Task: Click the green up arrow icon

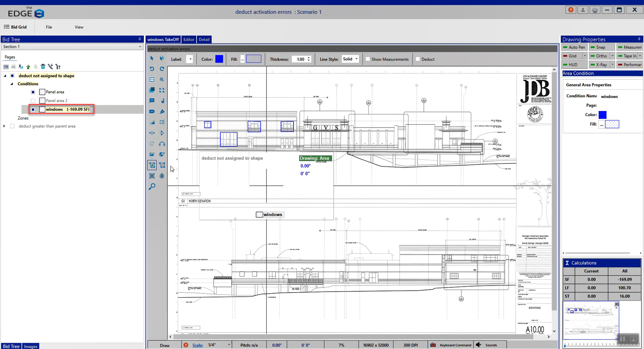Action: [28, 67]
